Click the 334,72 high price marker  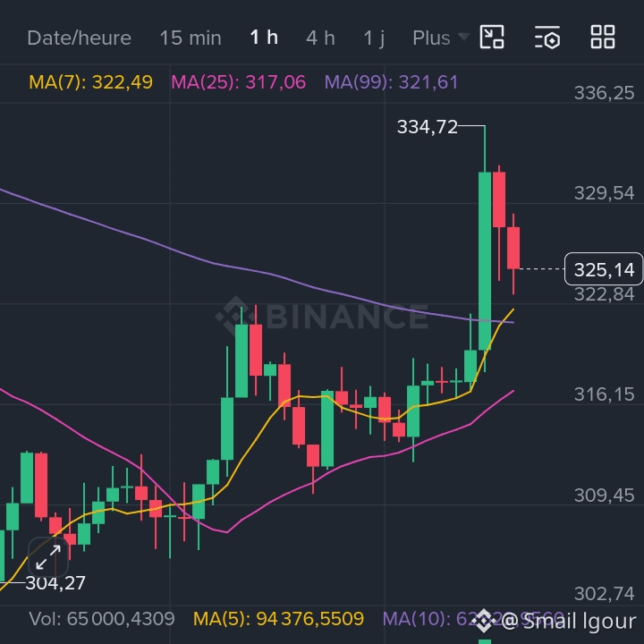[428, 126]
